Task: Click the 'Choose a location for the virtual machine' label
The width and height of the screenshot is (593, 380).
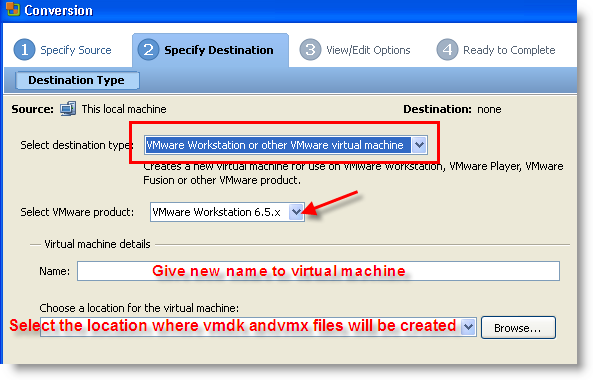Action: coord(139,308)
